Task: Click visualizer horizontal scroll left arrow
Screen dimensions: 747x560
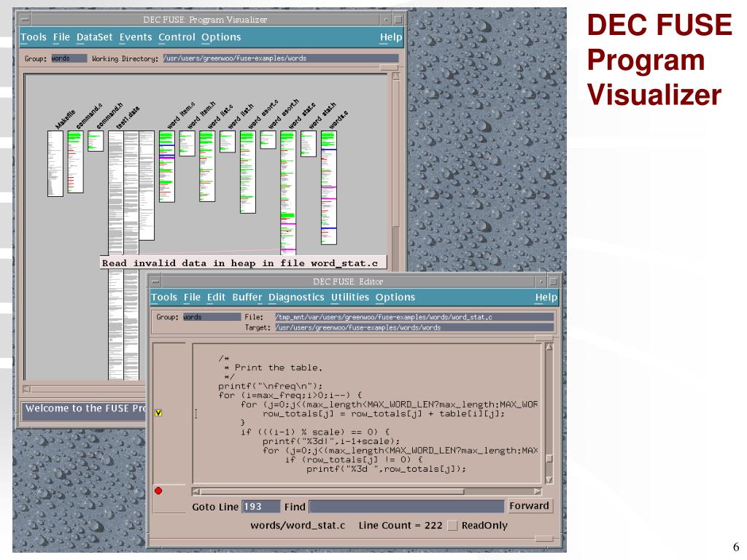Action: [x=27, y=389]
